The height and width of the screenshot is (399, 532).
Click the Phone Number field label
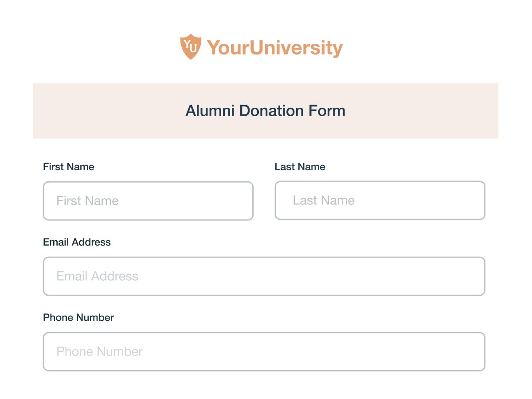coord(78,318)
